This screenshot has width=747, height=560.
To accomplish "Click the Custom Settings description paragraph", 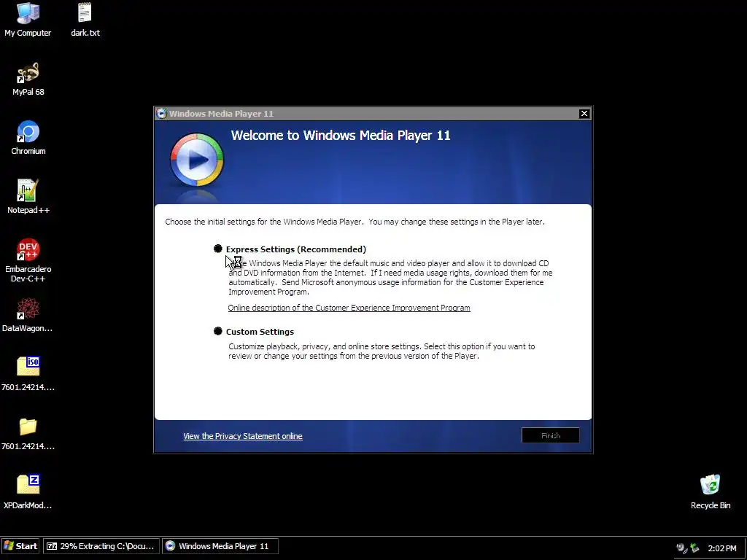I will click(382, 351).
